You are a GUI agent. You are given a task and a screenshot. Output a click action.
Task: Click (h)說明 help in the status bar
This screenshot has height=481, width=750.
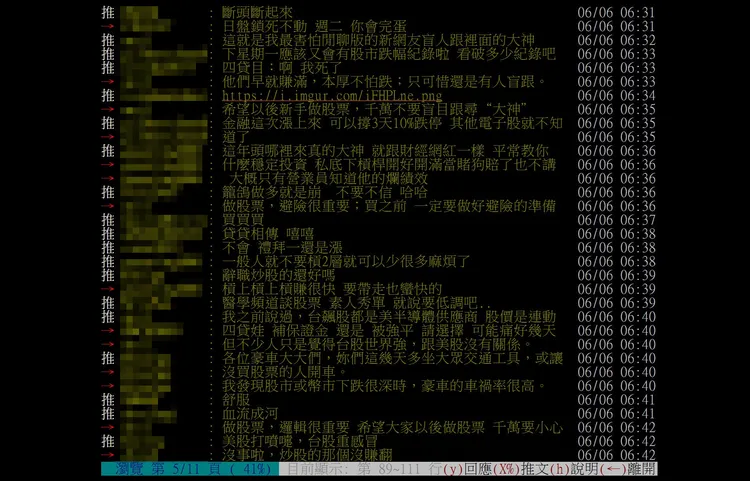[x=574, y=469]
